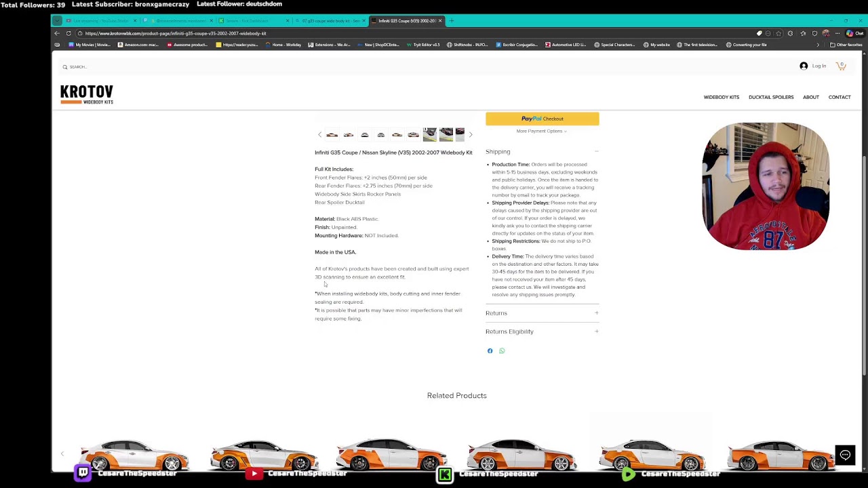Click the shopping price tag icon in address bar
This screenshot has height=488, width=868.
pyautogui.click(x=759, y=33)
